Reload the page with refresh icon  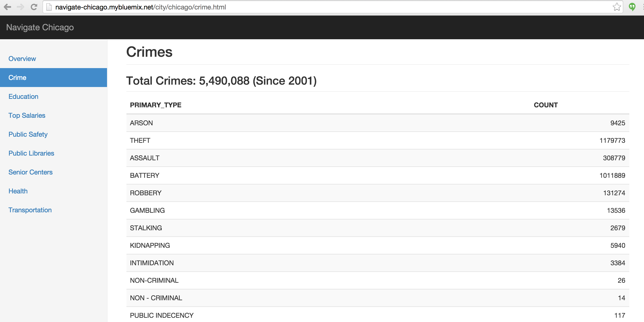(34, 7)
